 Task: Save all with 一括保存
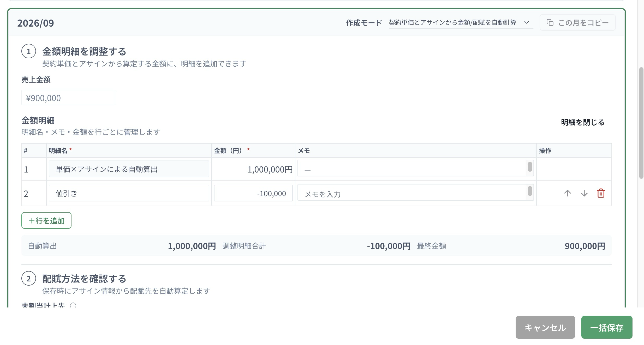click(607, 327)
